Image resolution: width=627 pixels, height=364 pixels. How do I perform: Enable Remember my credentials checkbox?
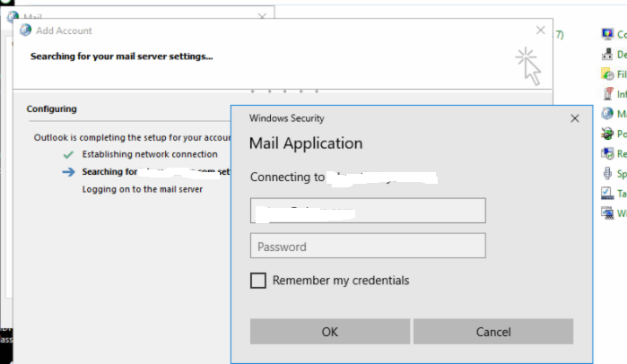[258, 280]
